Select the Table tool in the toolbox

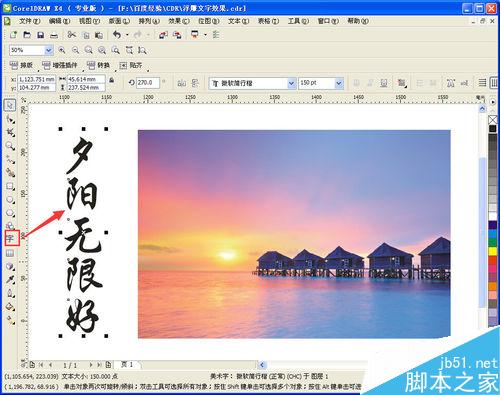[x=10, y=253]
